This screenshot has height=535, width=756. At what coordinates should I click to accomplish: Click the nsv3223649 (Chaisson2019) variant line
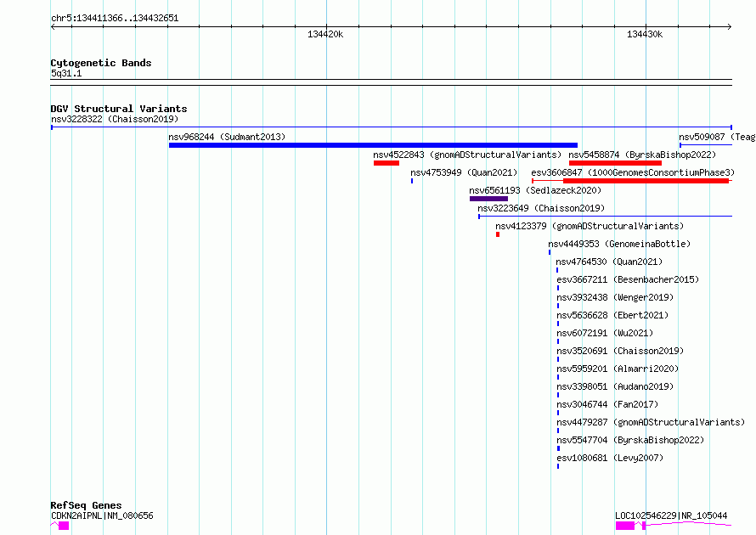(x=605, y=217)
